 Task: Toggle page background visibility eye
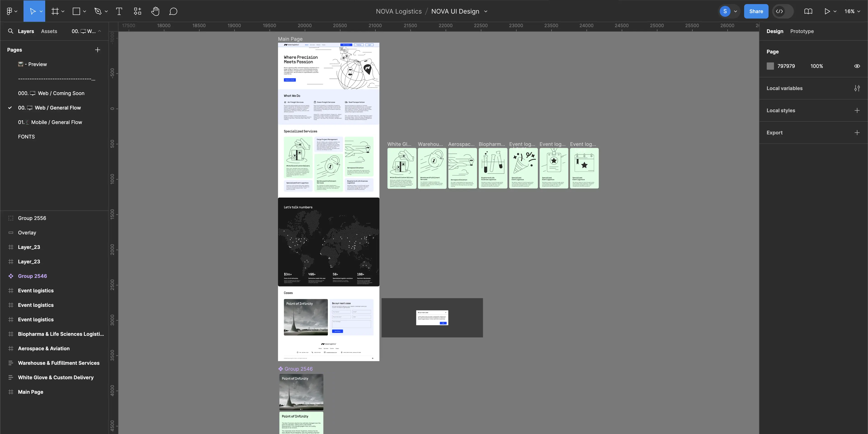(x=857, y=66)
